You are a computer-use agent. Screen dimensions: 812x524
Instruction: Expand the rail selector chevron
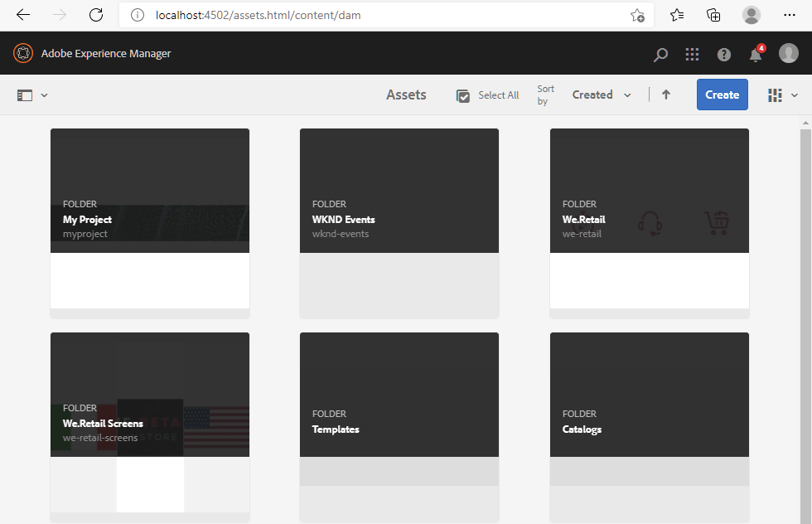tap(45, 95)
